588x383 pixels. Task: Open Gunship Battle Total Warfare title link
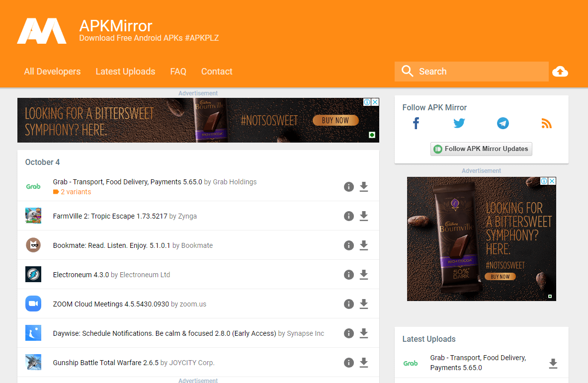point(106,363)
